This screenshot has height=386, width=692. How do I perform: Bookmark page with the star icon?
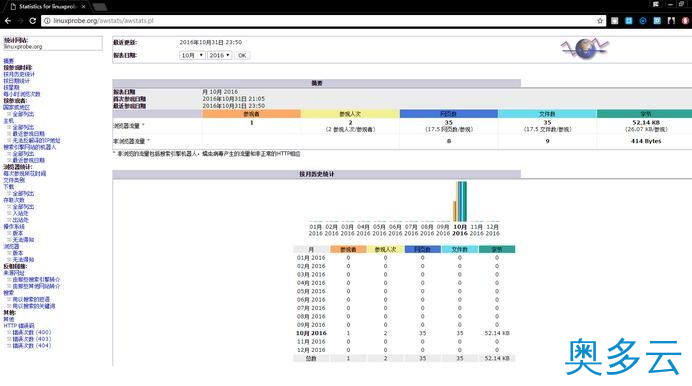coord(600,21)
